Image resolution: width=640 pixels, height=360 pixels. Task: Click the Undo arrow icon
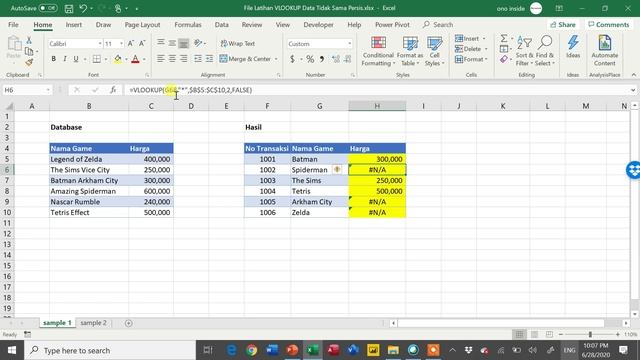(x=83, y=8)
